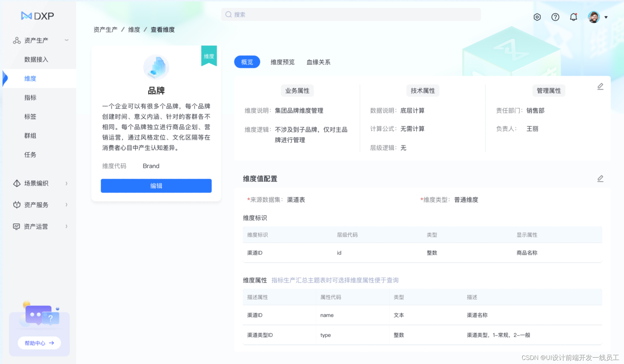Expand the 场景编织 section chevron
This screenshot has height=364, width=624.
click(66, 183)
